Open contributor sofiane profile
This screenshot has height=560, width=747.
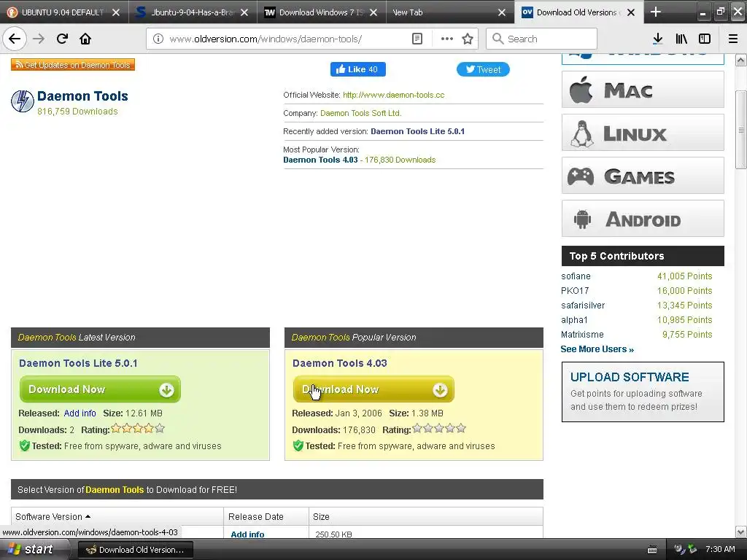click(576, 276)
